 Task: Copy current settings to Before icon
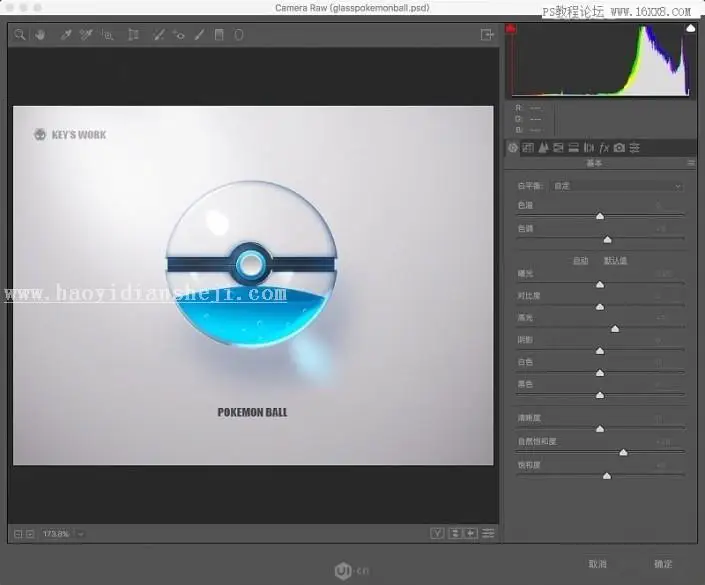pos(471,533)
